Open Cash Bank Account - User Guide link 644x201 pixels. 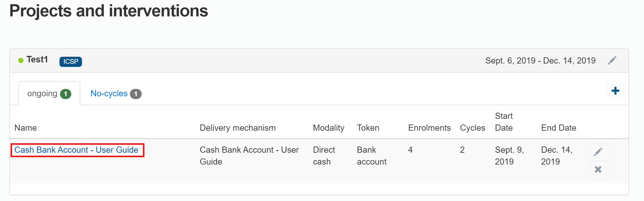click(x=76, y=150)
